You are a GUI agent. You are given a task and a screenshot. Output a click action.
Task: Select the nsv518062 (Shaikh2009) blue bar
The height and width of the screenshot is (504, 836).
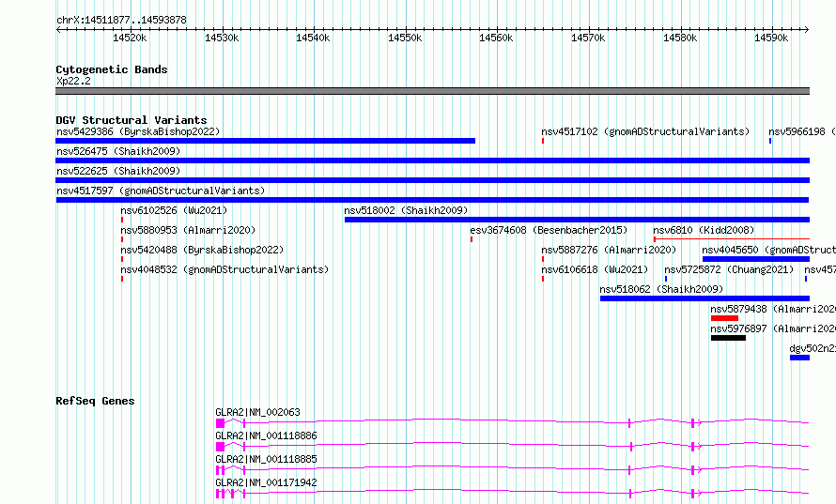point(704,298)
